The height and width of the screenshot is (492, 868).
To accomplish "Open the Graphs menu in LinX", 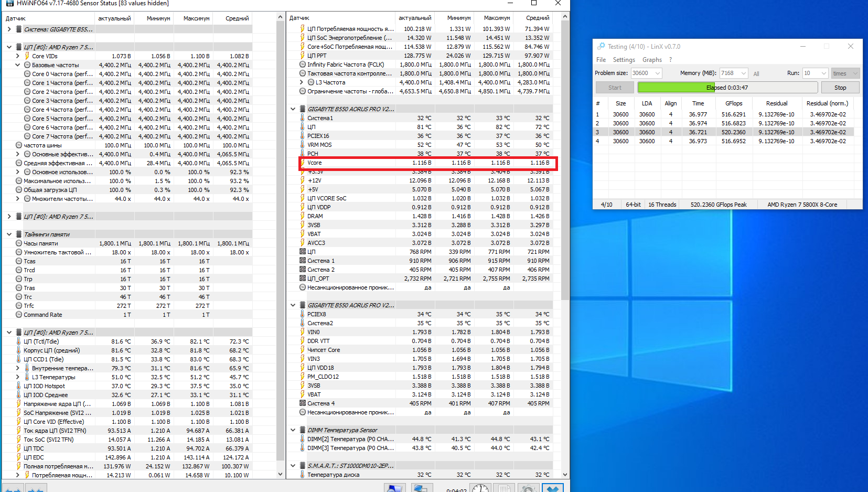I will tap(652, 60).
